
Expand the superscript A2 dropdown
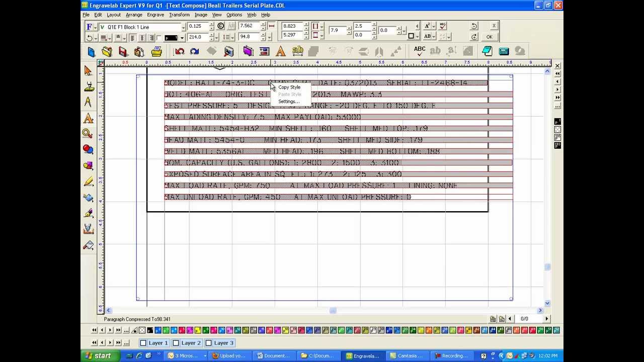click(434, 27)
